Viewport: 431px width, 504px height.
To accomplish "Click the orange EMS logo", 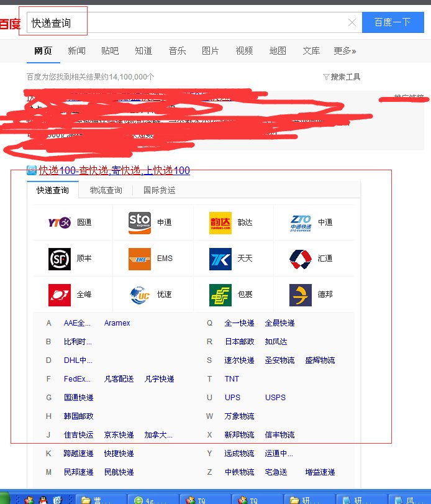I will pos(140,259).
